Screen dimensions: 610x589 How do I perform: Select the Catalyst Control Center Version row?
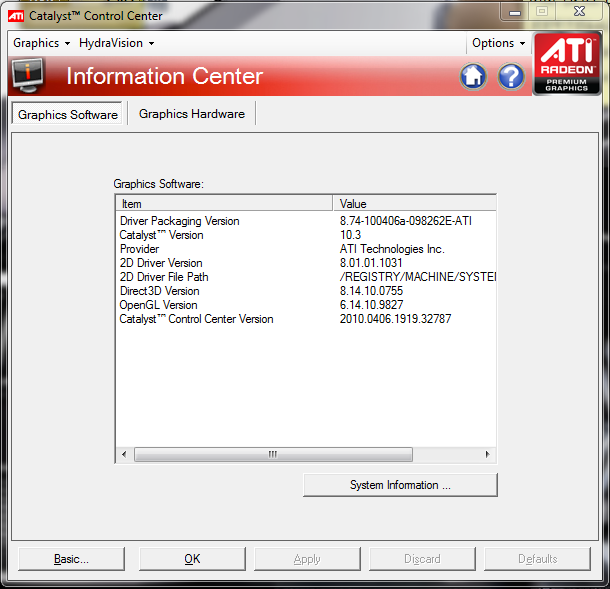[306, 319]
